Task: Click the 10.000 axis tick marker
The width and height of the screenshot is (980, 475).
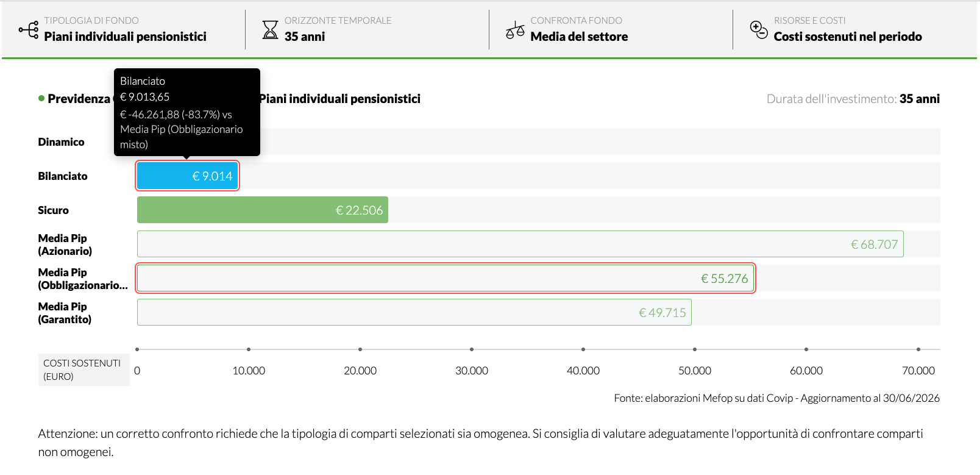Action: 249,349
